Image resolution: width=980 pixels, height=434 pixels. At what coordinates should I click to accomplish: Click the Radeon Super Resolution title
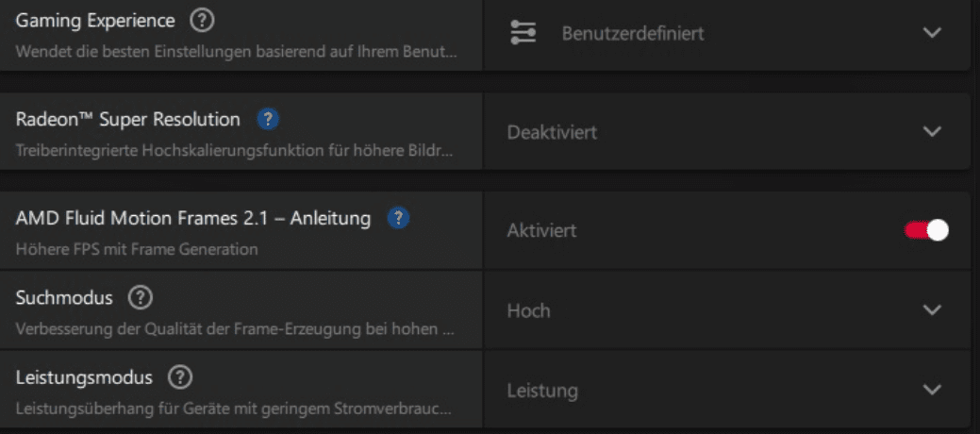[128, 120]
